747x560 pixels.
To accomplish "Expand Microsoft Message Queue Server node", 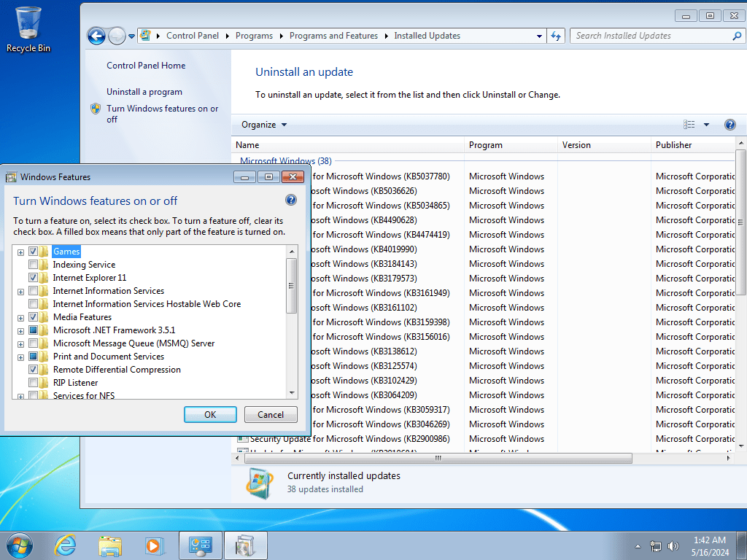I will tap(20, 344).
